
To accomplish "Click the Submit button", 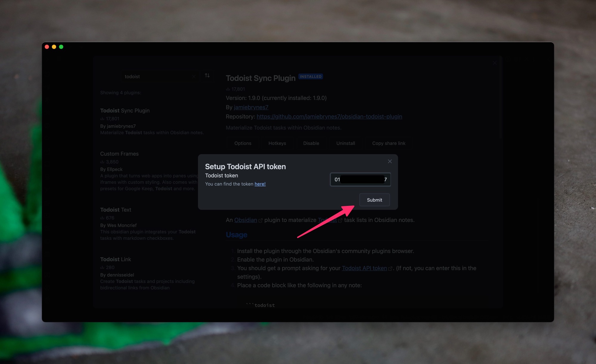I will click(x=374, y=200).
